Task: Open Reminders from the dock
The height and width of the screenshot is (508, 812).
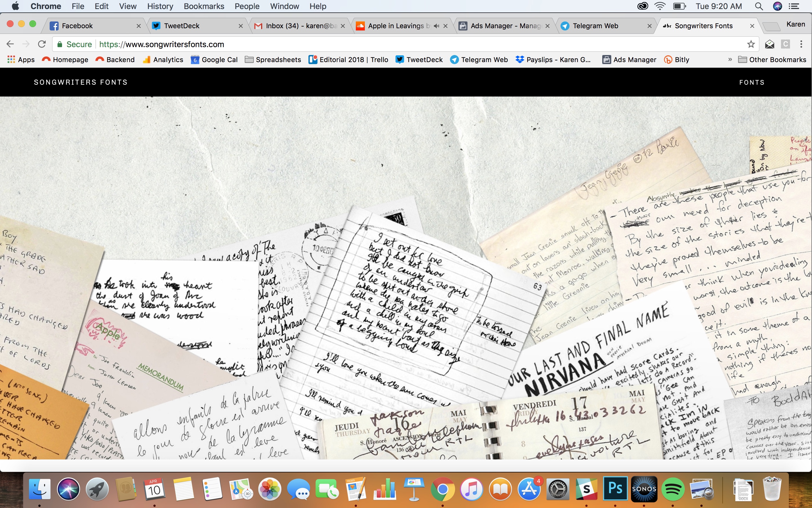Action: pos(212,489)
